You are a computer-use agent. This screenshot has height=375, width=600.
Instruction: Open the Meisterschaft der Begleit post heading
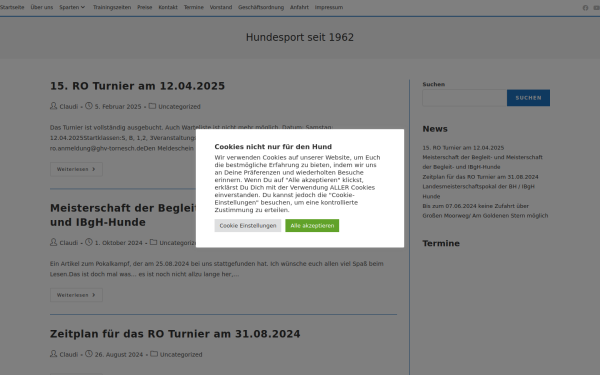123,215
